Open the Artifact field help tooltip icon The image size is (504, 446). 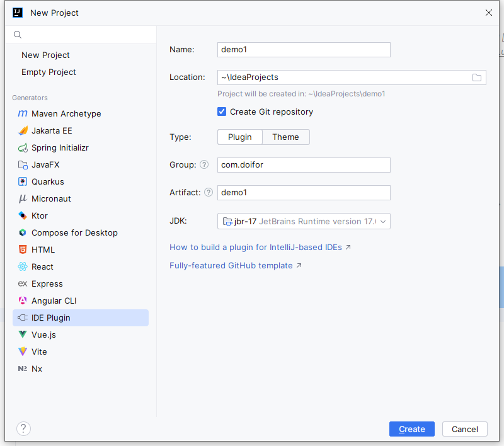coord(209,192)
